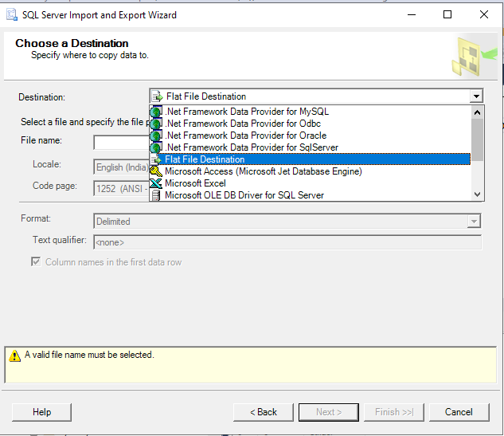Click the globe icon beside the Odbc provider

[x=156, y=124]
